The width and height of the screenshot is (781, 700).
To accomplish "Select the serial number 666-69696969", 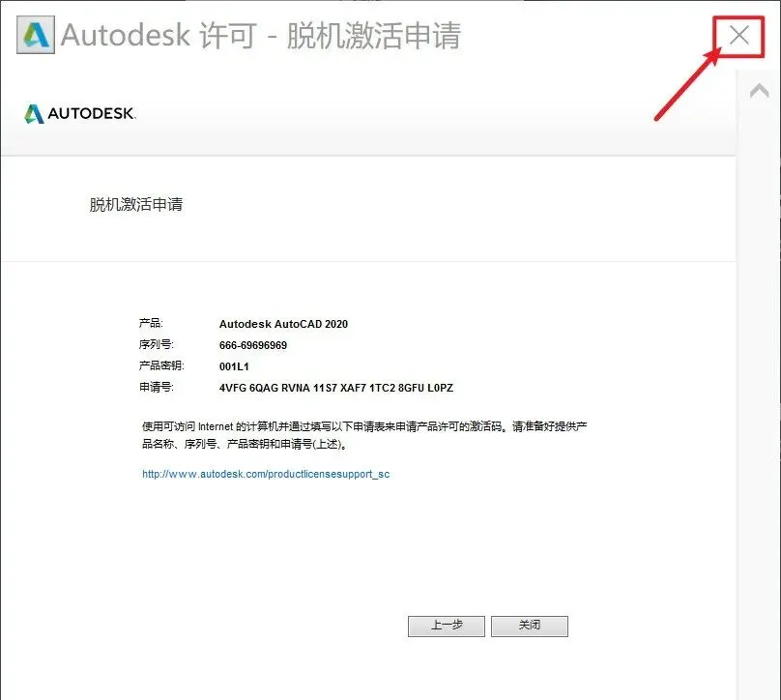I will pyautogui.click(x=253, y=345).
